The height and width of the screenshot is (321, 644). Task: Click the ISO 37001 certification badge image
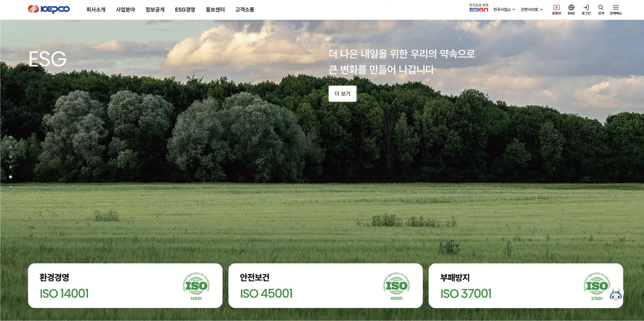[597, 286]
